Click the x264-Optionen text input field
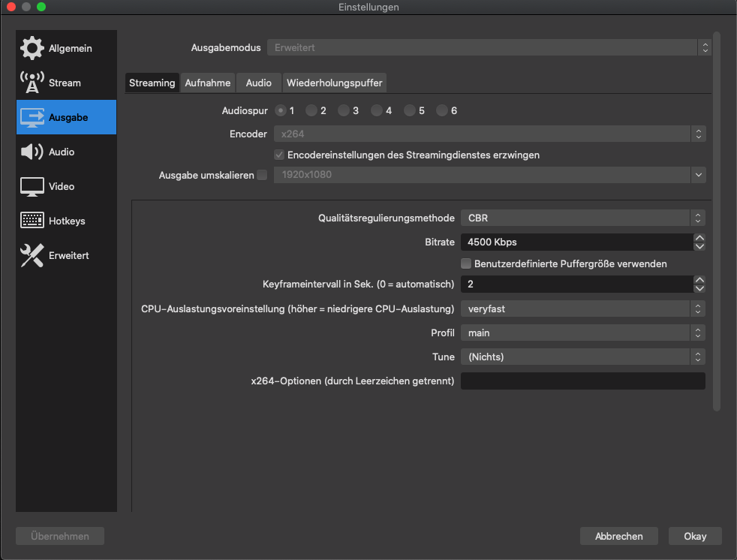 [x=582, y=381]
